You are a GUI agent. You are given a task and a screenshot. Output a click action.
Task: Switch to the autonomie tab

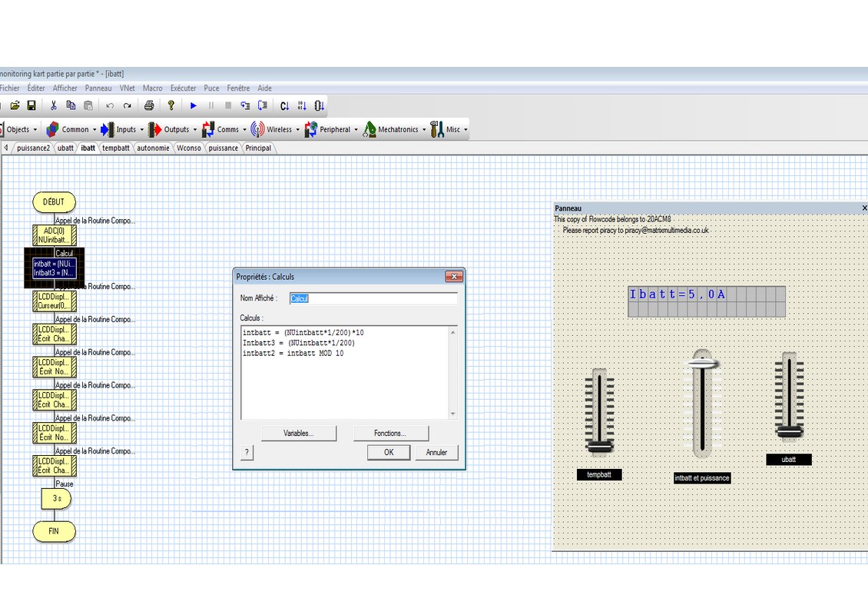(x=153, y=148)
